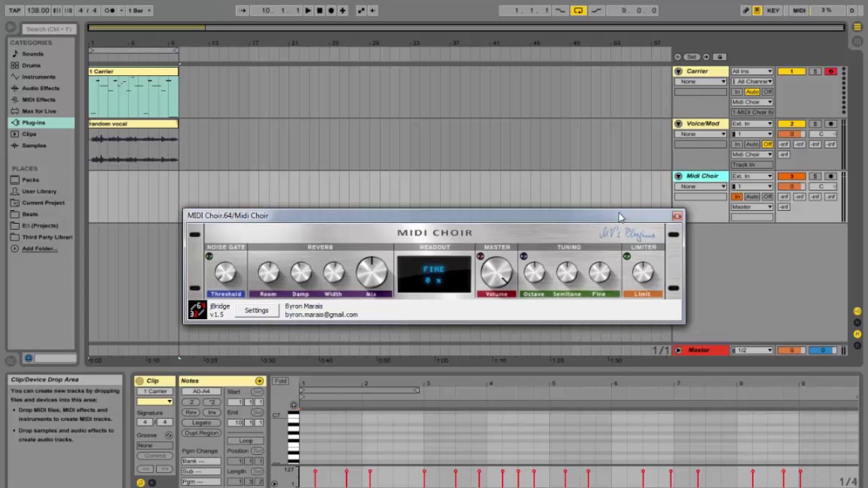
Task: Fold the Voice/Mod track with its triangle
Action: point(678,123)
